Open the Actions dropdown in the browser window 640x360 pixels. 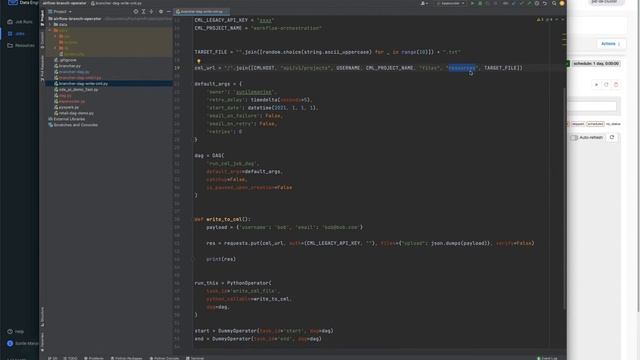(x=611, y=44)
